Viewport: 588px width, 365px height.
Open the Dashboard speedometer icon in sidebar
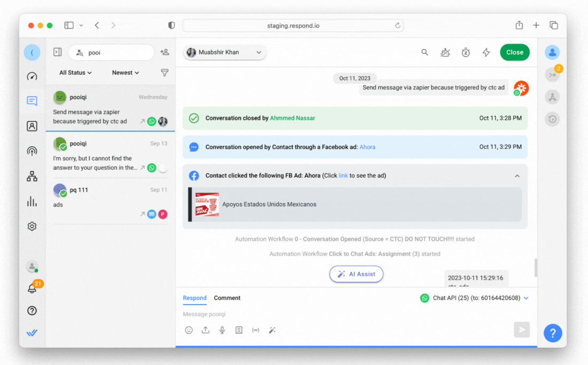coord(32,76)
